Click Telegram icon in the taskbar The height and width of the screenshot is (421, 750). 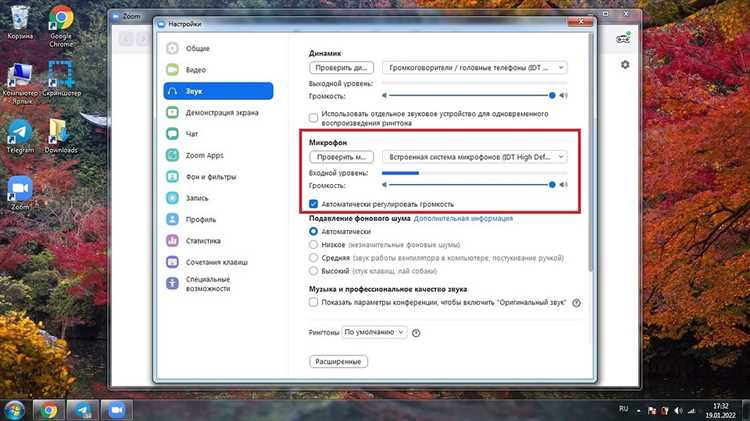[x=83, y=410]
